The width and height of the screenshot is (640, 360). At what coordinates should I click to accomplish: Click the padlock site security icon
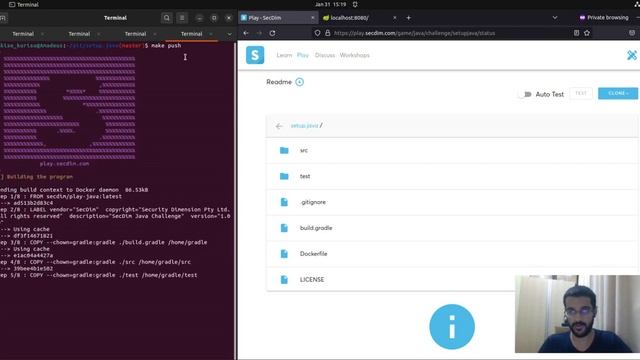pos(327,33)
